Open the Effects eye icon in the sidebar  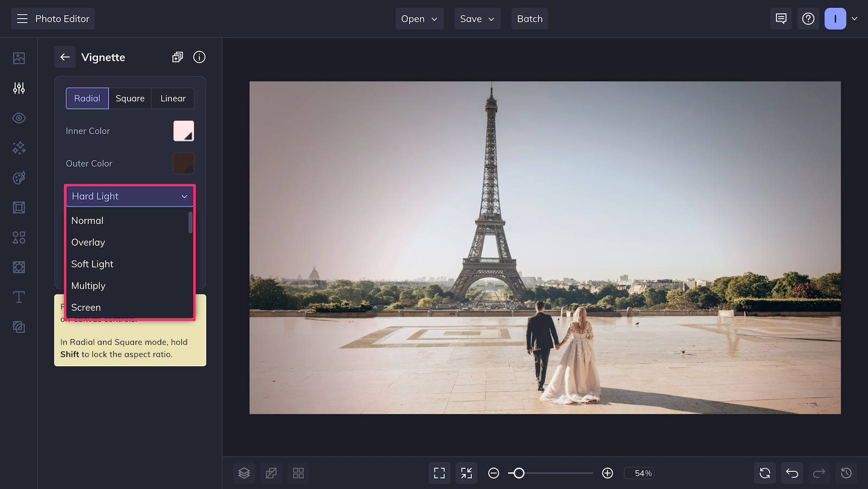point(18,118)
